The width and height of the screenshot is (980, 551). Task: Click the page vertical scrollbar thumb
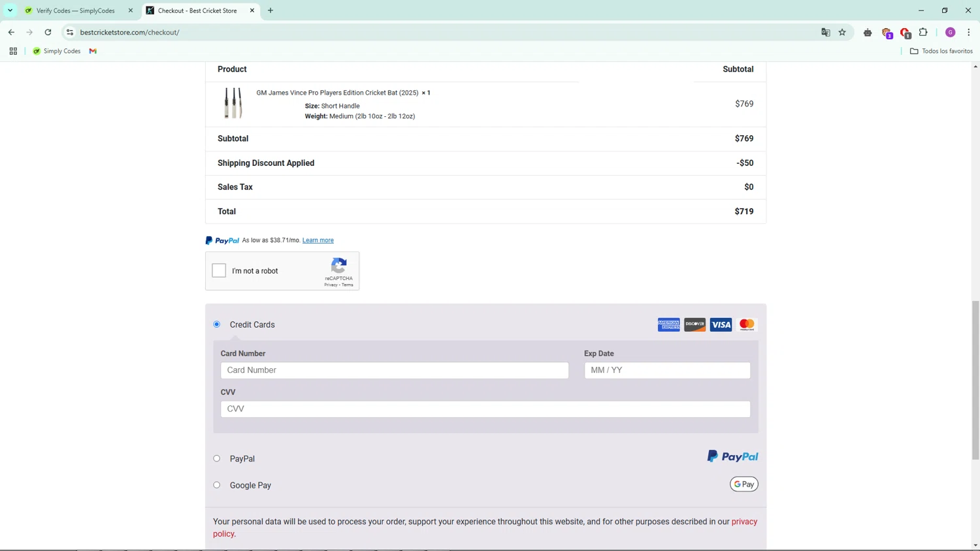975,380
